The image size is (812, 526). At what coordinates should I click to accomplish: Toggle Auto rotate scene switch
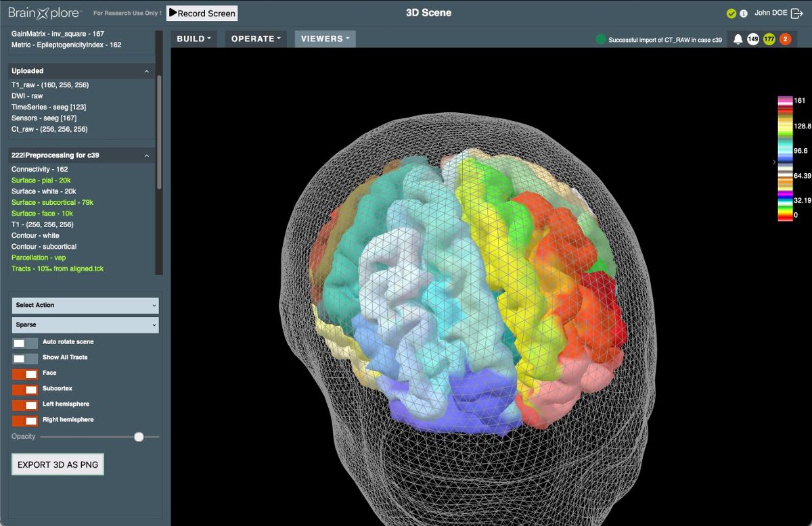click(x=25, y=343)
